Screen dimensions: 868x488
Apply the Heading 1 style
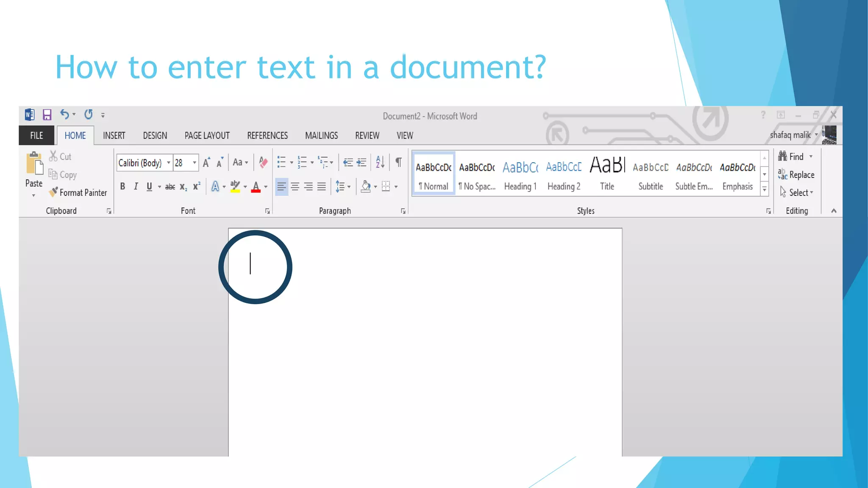pos(520,175)
